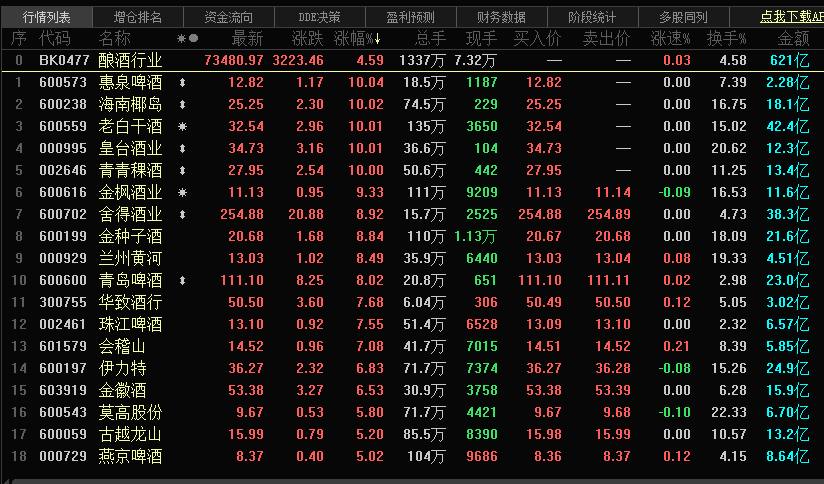Switch to the 行情列表 tab
The image size is (824, 484).
click(x=46, y=17)
